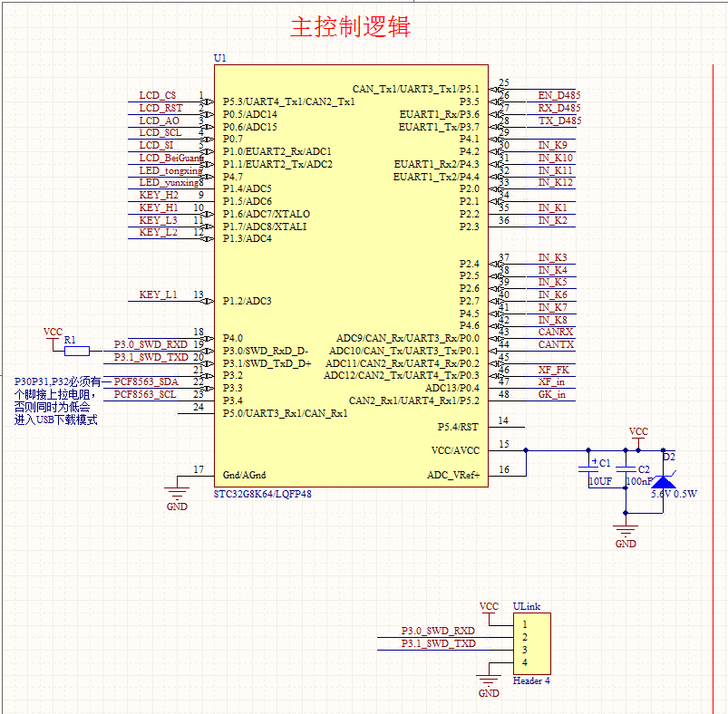Select the LCD_SCL net label
The width and height of the screenshot is (728, 714).
[x=160, y=132]
